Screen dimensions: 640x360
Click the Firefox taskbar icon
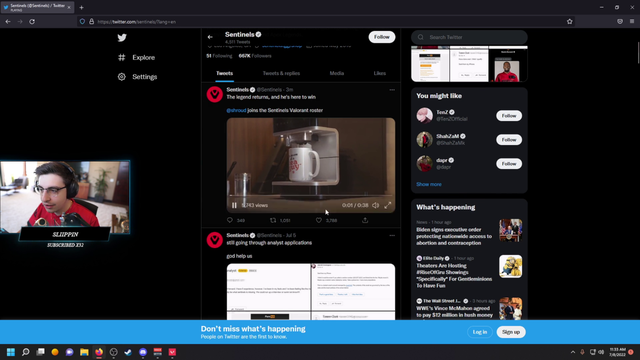tap(99, 352)
